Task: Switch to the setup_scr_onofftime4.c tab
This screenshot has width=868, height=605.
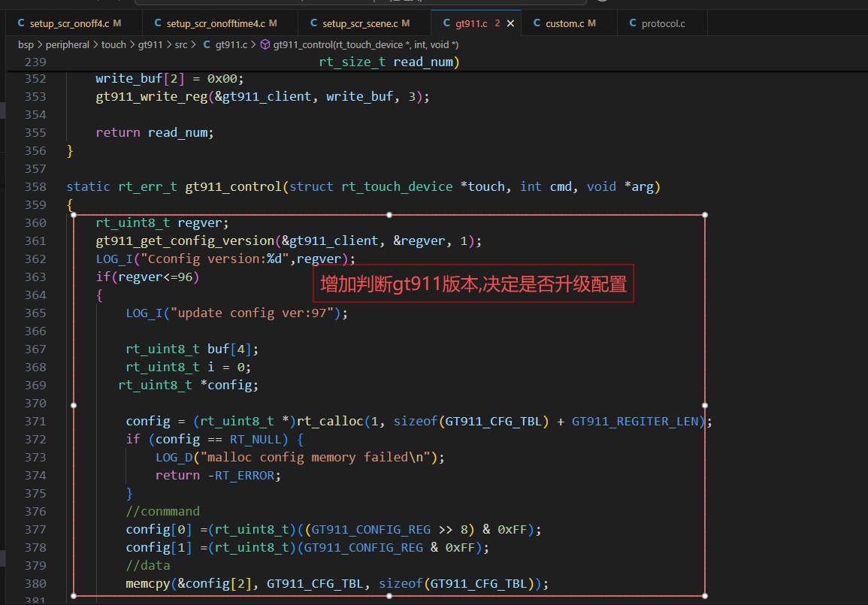Action: (x=215, y=23)
